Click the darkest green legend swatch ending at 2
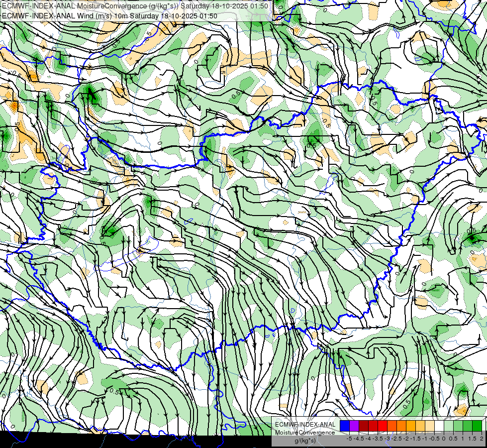The image size is (487, 448). pos(477,426)
